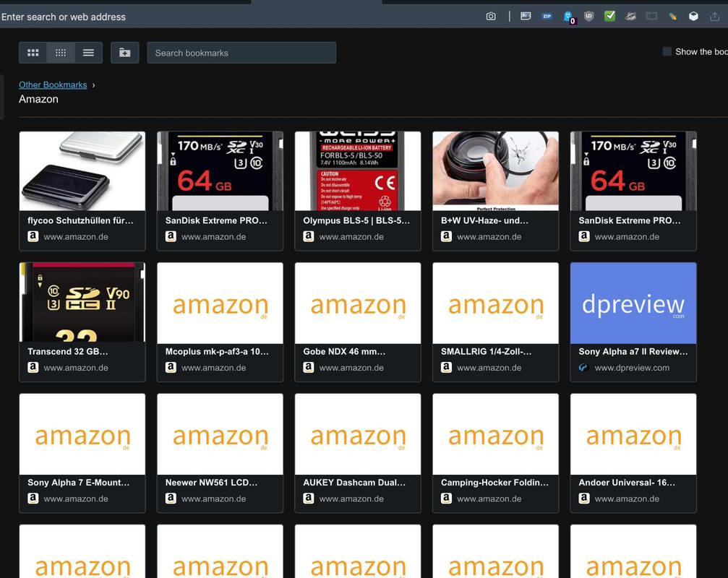Click the share upload icon
The image size is (728, 578).
pyautogui.click(x=714, y=17)
